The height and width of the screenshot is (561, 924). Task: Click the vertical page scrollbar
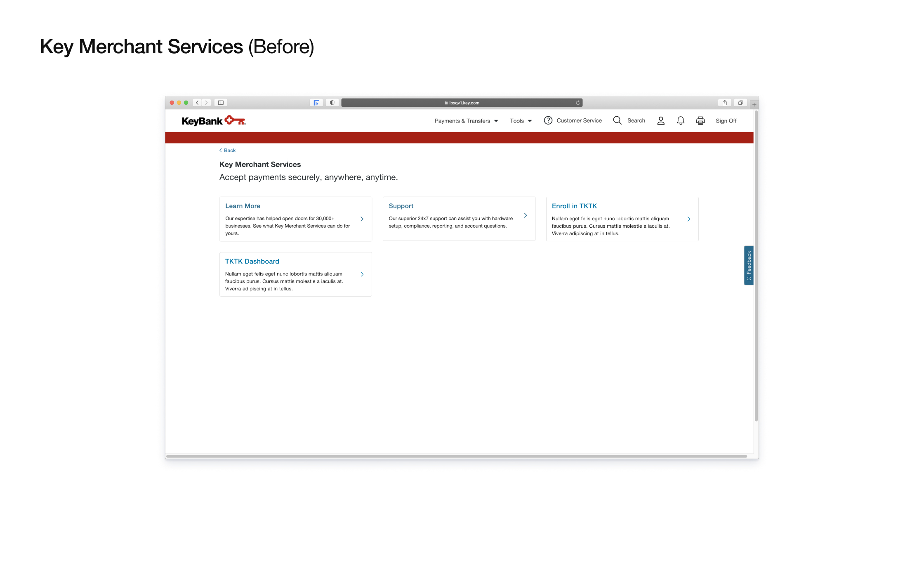point(756,266)
